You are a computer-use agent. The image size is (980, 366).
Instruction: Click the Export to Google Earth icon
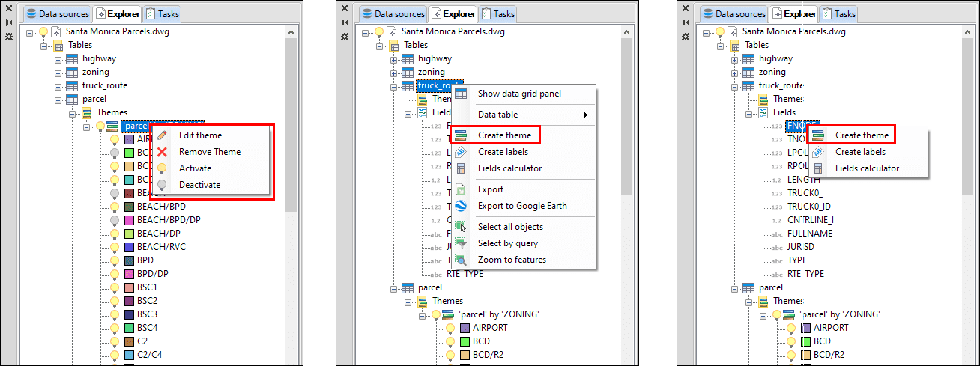tap(462, 206)
